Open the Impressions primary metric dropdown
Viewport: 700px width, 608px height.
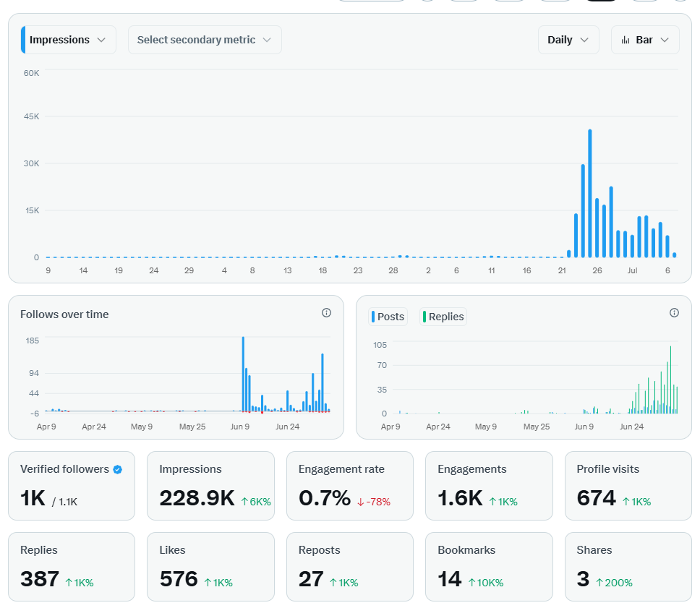pyautogui.click(x=69, y=40)
